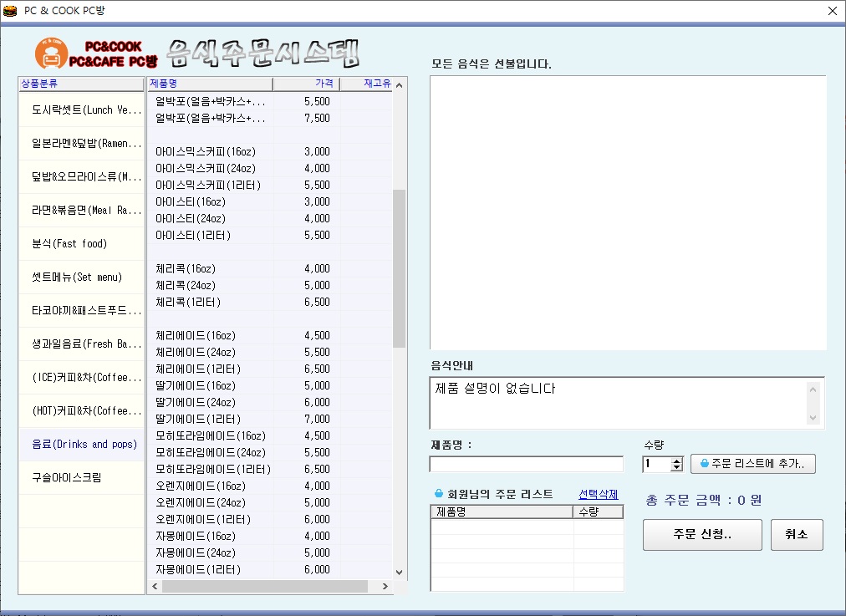
Task: Click the product list horizontal scrollbar thumb
Action: (x=265, y=587)
